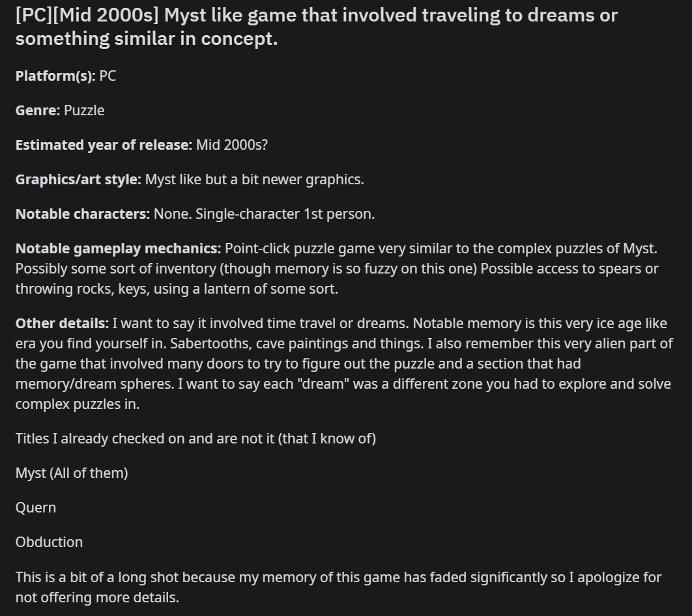The height and width of the screenshot is (616, 692).
Task: Click the "Titles I already checked on" line
Action: [195, 438]
